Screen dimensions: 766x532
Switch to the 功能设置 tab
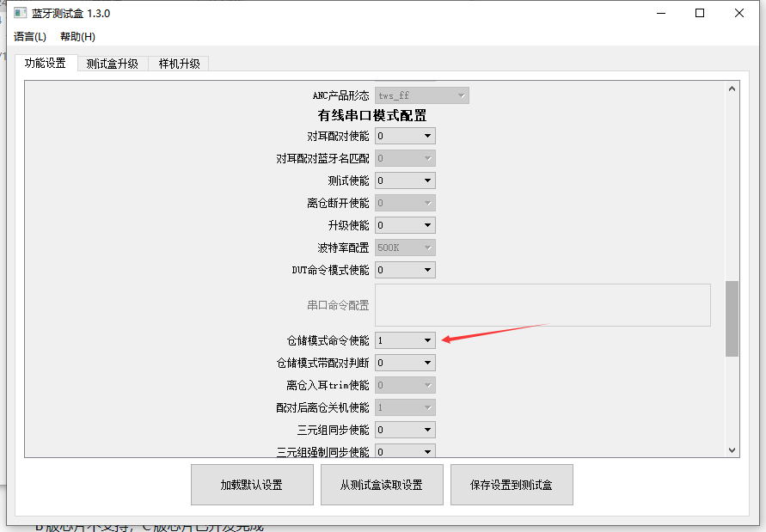click(46, 63)
